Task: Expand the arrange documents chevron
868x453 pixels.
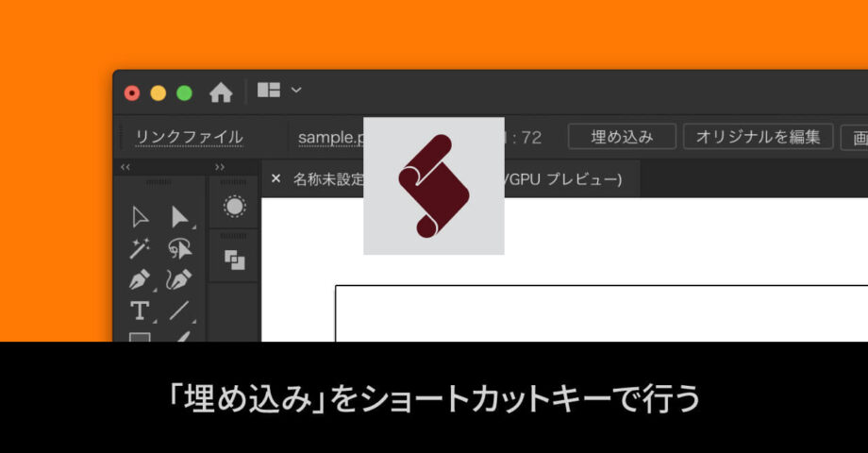Action: (296, 91)
